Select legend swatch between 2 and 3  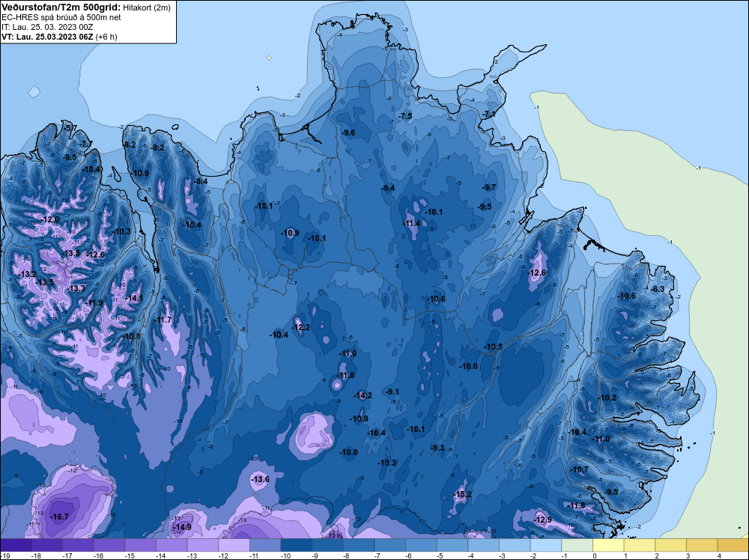point(670,545)
